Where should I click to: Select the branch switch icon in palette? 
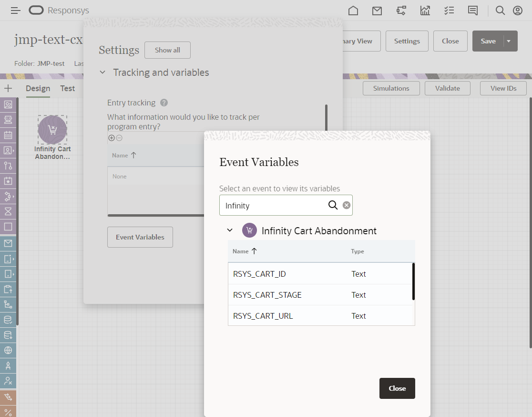pyautogui.click(x=8, y=166)
